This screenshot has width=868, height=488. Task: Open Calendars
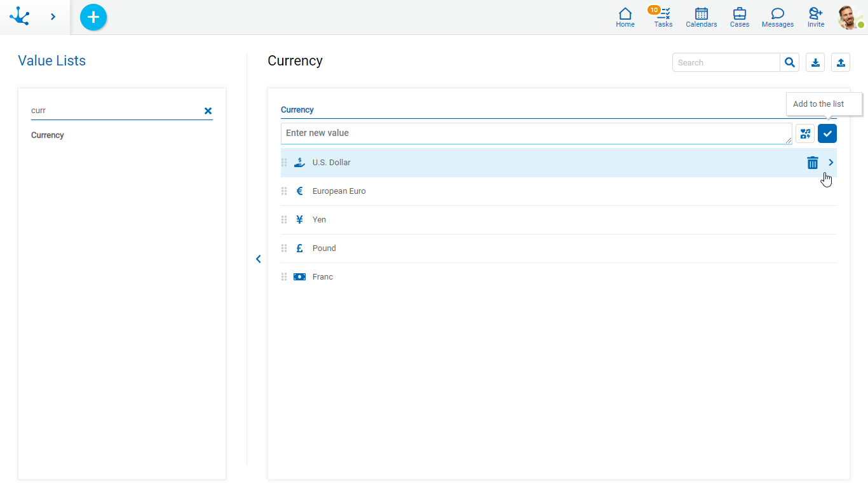702,17
